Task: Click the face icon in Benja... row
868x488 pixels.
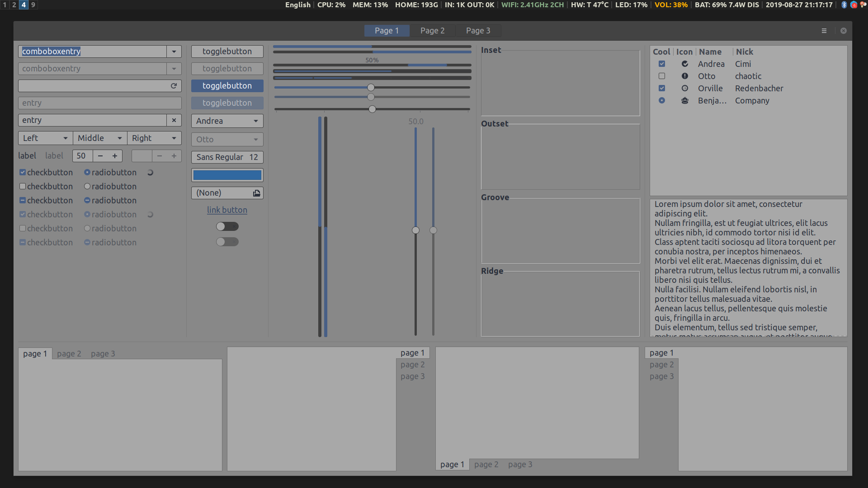Action: tap(685, 101)
